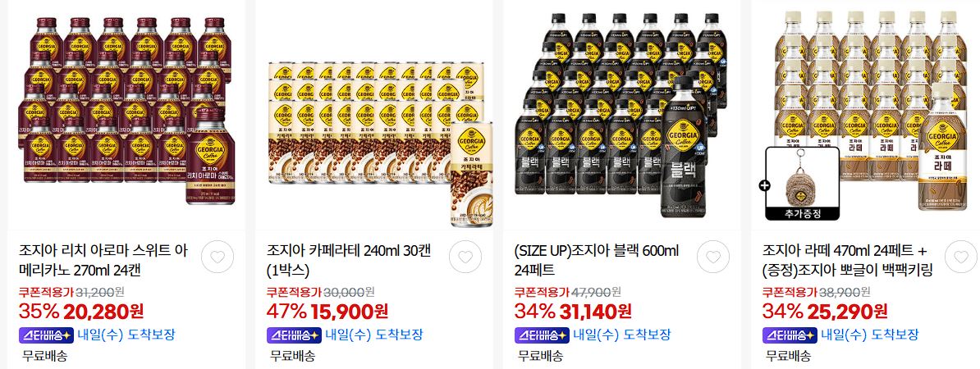Screen dimensions: 980x369
Task: Click the 35% 20,280원 discounted price
Action: (81, 310)
